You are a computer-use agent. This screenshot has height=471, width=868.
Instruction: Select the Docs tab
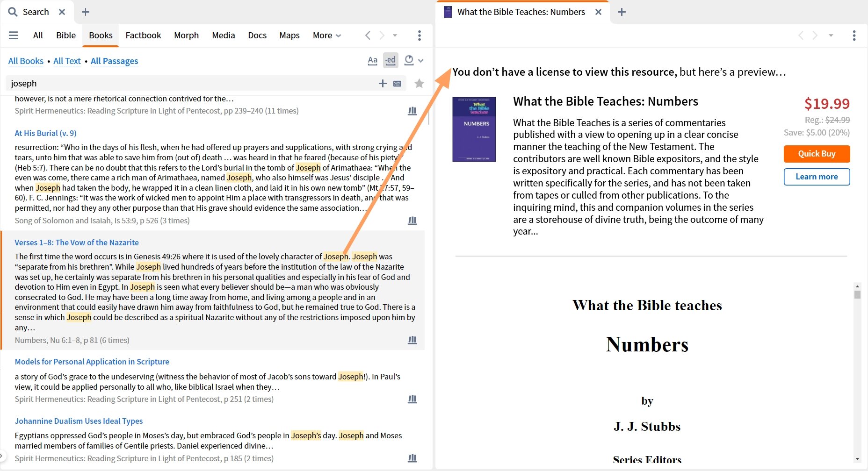(x=257, y=36)
